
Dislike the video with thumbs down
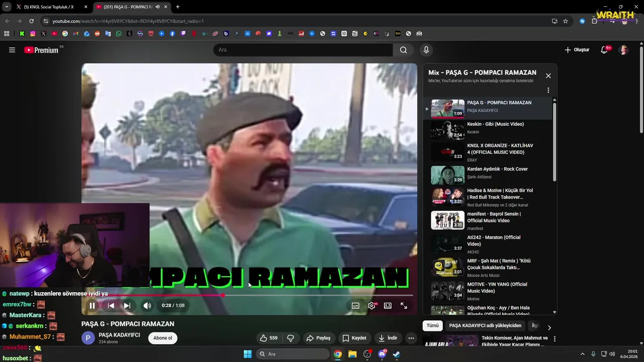pos(291,338)
